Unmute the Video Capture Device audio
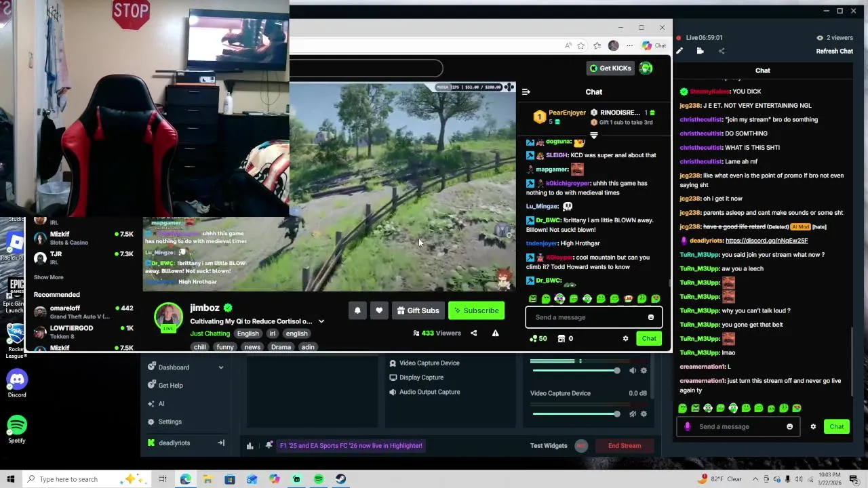Image resolution: width=868 pixels, height=488 pixels. tap(633, 414)
